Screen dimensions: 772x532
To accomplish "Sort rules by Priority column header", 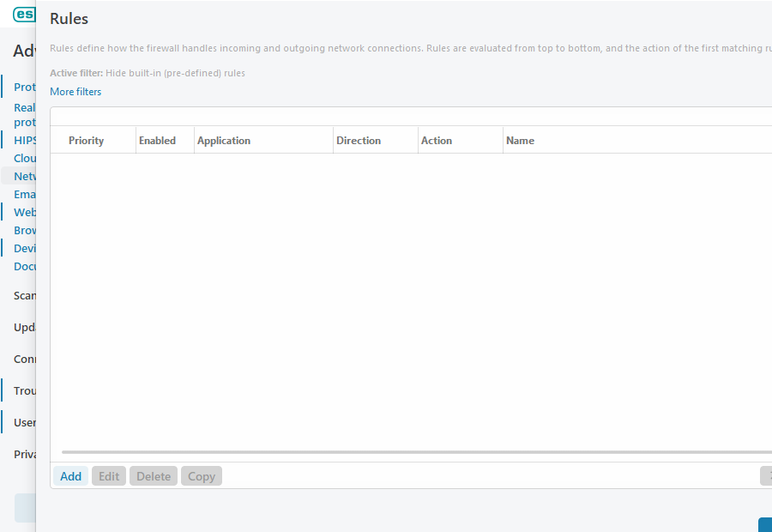I will click(87, 141).
